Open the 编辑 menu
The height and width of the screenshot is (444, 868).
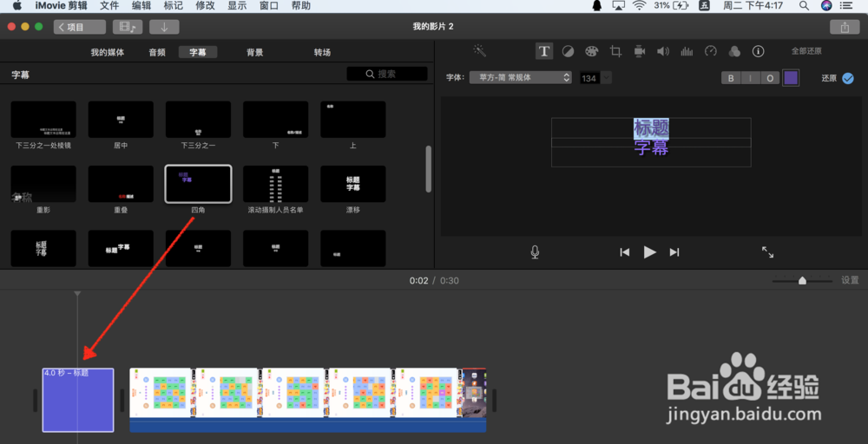[141, 5]
